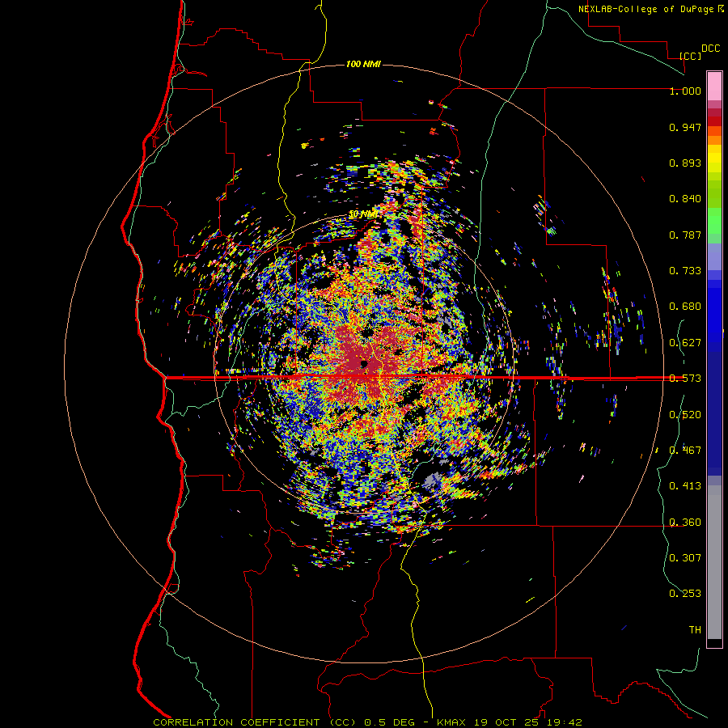Click the NEXLAB-College of DuPage title text
728x728 pixels.
coord(650,9)
